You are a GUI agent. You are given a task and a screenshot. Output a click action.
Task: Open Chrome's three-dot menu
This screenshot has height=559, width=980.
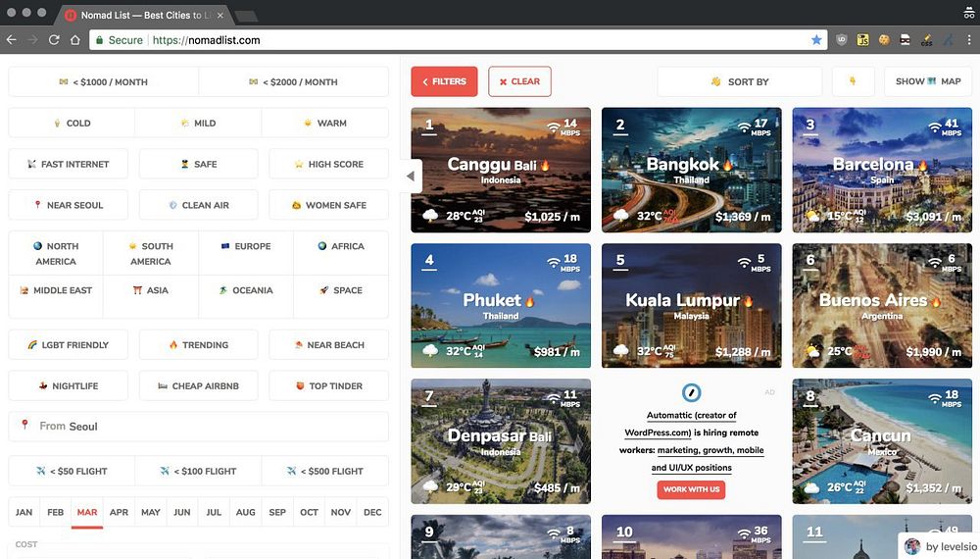[x=969, y=40]
